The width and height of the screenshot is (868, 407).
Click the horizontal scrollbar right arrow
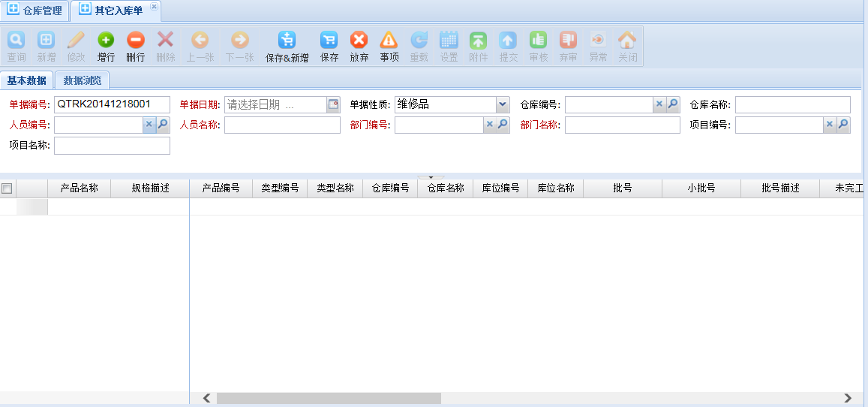(x=848, y=398)
